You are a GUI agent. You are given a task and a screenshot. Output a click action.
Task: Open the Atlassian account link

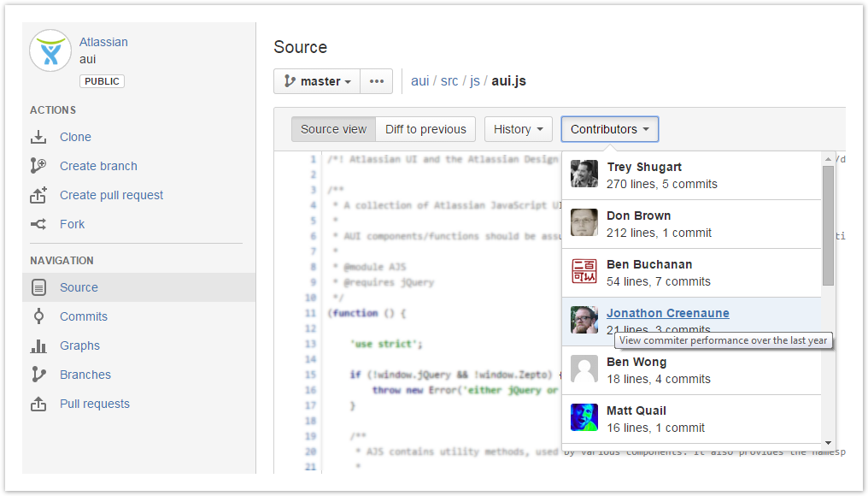click(103, 42)
